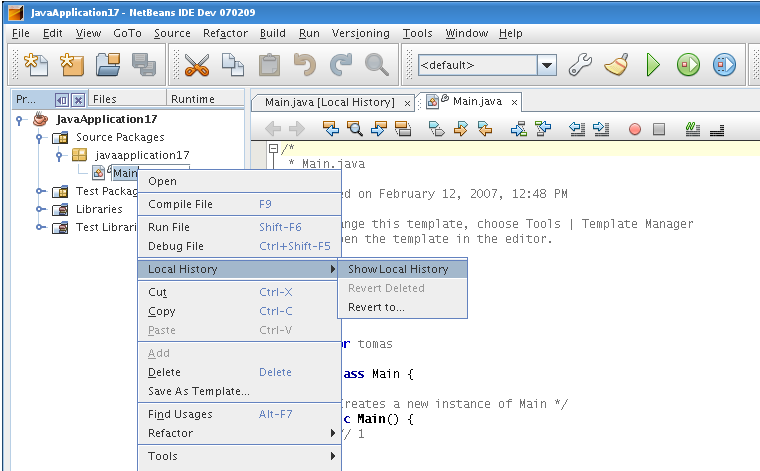Collapse the javaapplication17 package node

tap(59, 156)
